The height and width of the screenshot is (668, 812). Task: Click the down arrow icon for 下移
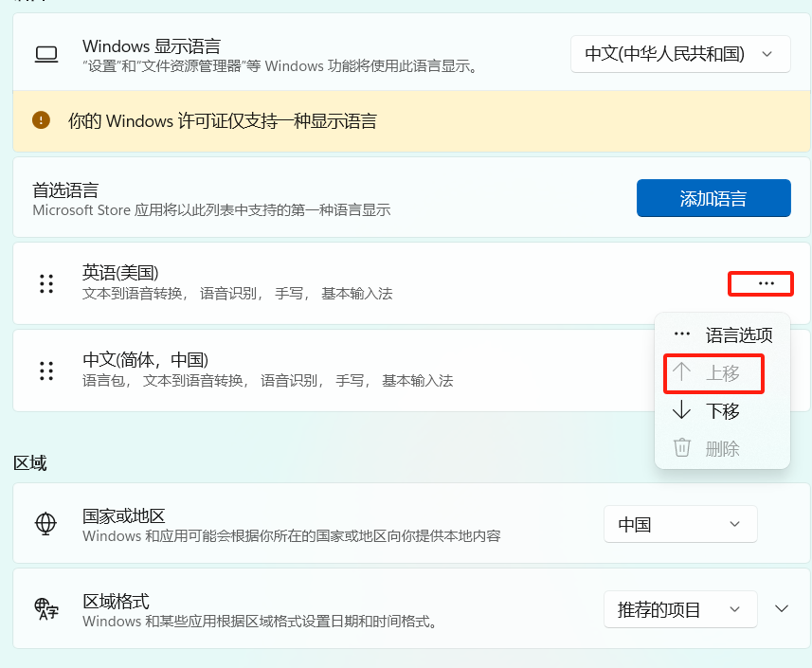681,409
